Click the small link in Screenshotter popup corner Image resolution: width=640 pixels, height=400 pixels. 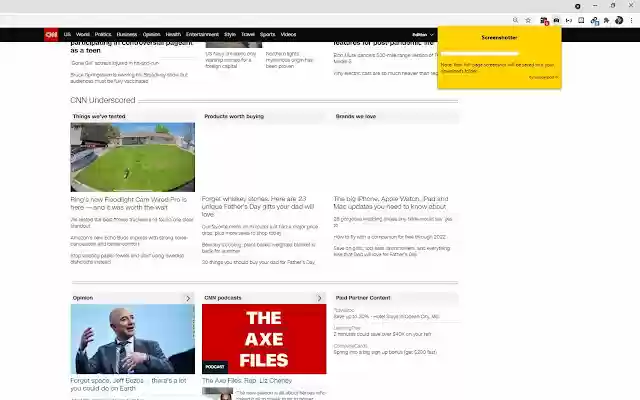pos(543,77)
